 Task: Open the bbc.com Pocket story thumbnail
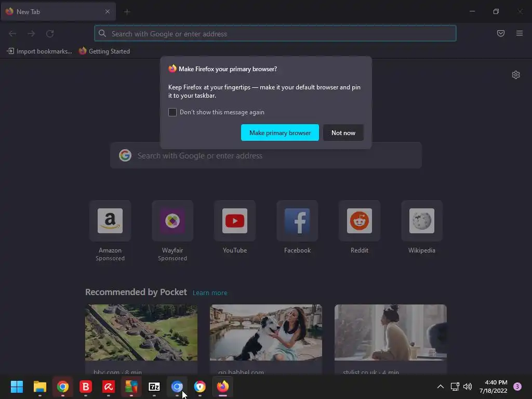[x=141, y=332]
